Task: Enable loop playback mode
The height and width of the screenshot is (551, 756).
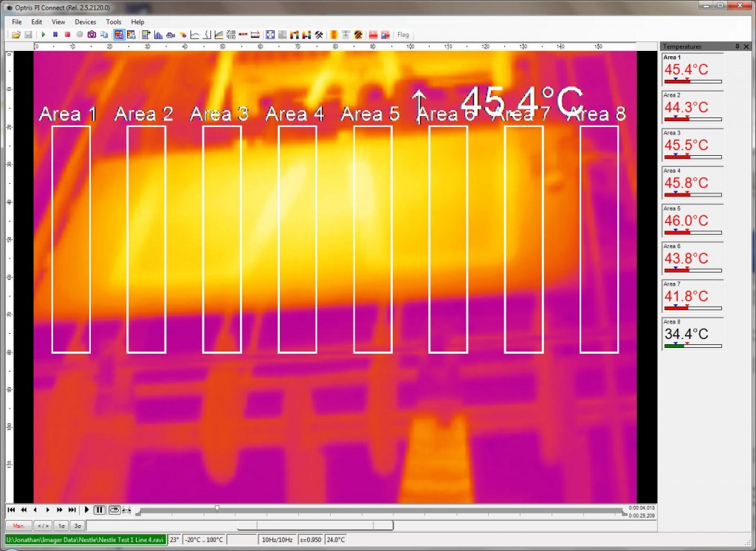Action: pyautogui.click(x=114, y=510)
